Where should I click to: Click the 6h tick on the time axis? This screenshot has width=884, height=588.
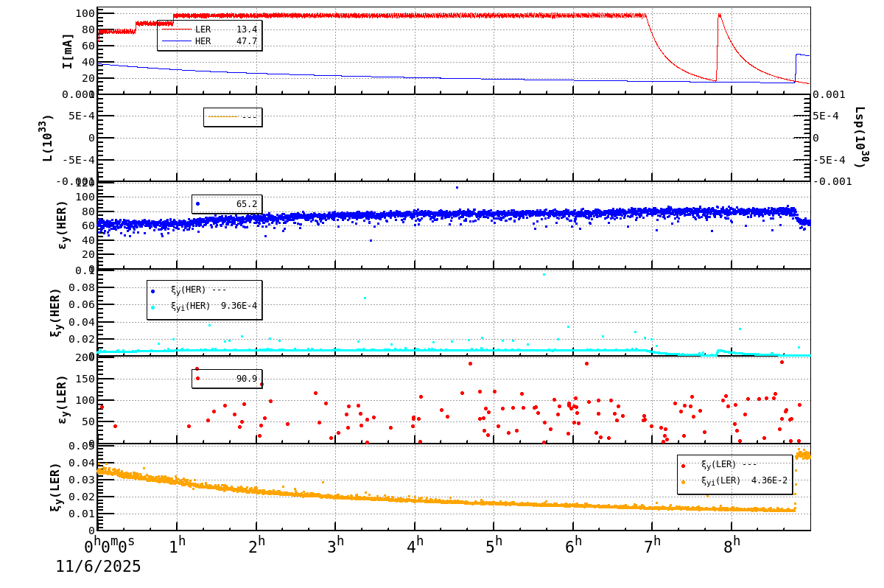click(x=574, y=546)
